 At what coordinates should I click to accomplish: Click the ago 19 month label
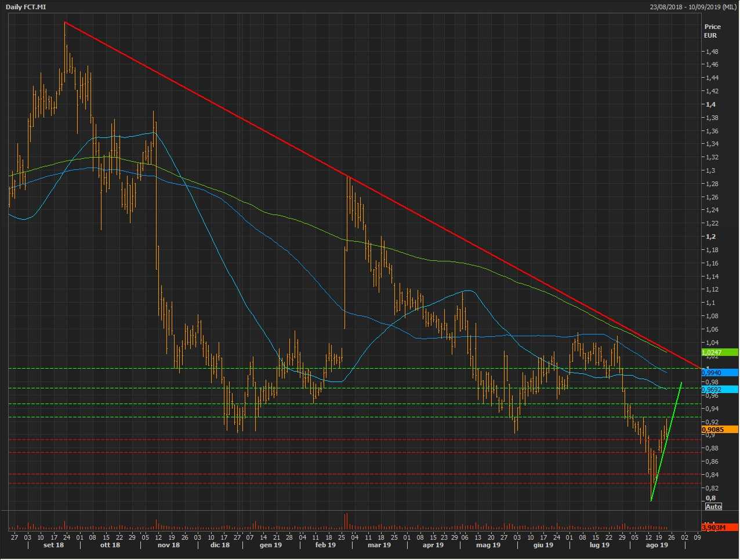(x=657, y=545)
